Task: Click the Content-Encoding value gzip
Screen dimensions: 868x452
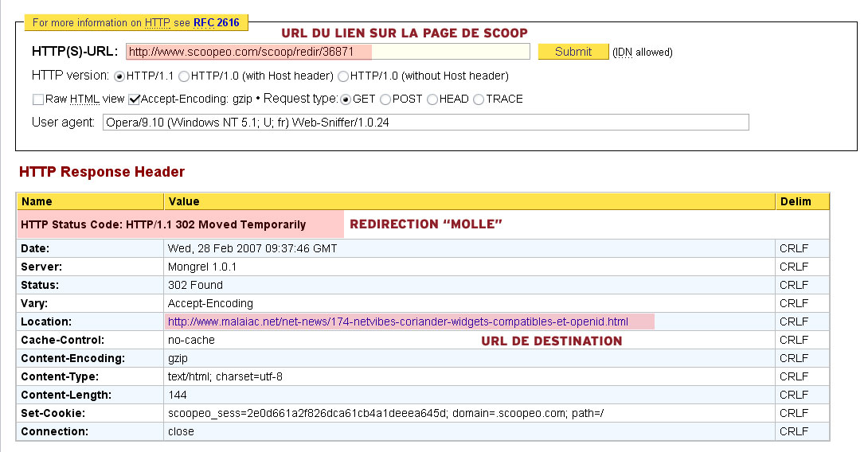Action: [x=178, y=359]
